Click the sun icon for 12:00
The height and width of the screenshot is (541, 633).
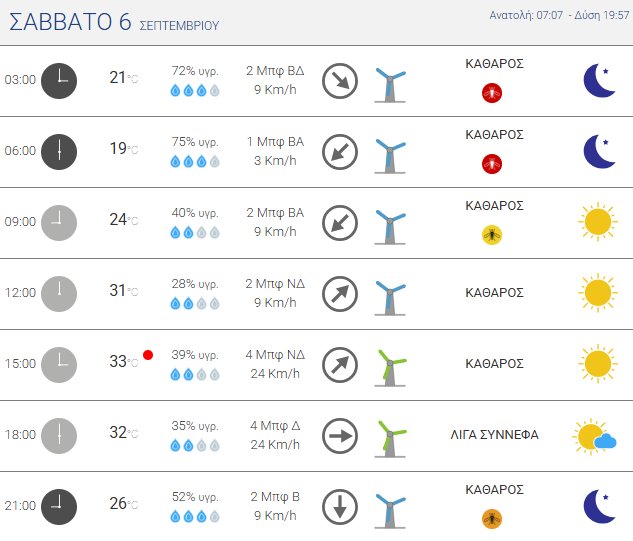(597, 292)
